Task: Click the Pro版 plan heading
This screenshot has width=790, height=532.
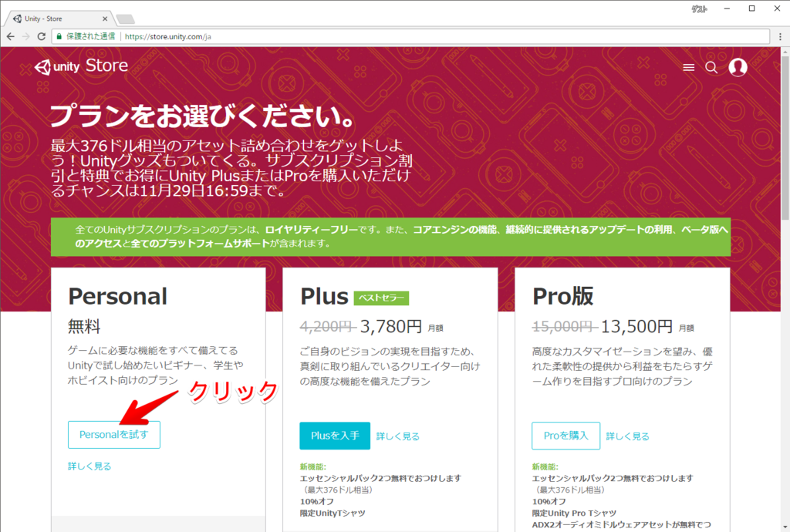Action: tap(563, 296)
